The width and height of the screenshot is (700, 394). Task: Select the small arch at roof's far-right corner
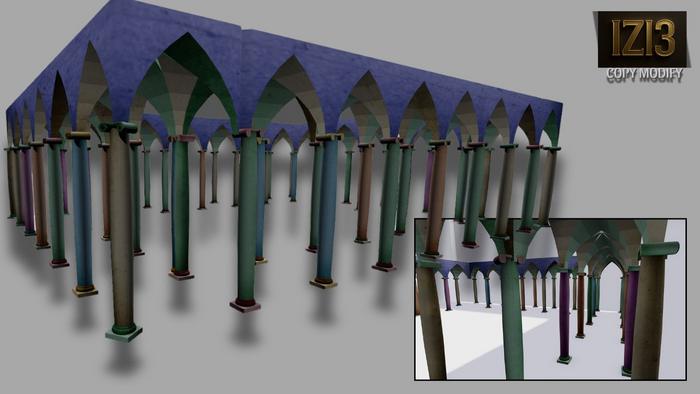point(553,129)
